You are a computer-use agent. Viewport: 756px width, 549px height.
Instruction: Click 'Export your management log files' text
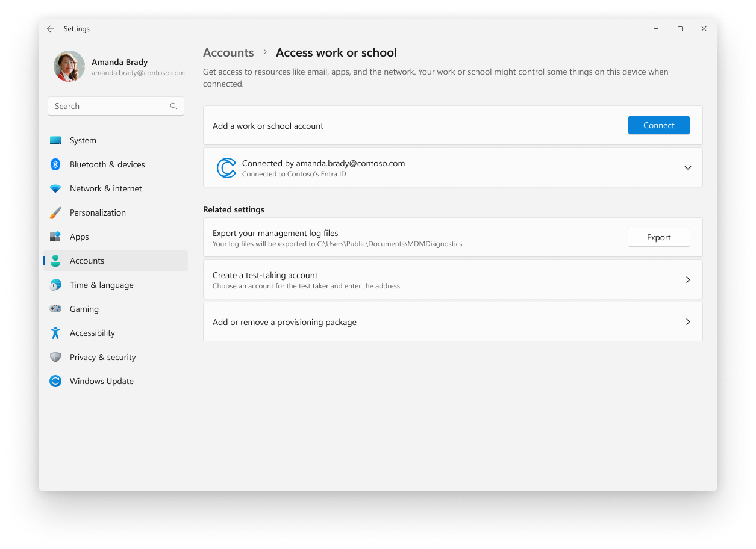(x=275, y=233)
